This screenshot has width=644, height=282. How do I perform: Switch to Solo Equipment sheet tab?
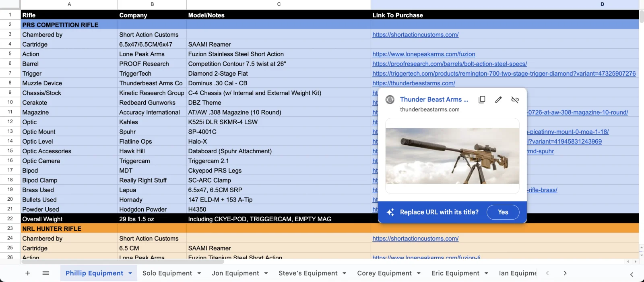coord(167,273)
